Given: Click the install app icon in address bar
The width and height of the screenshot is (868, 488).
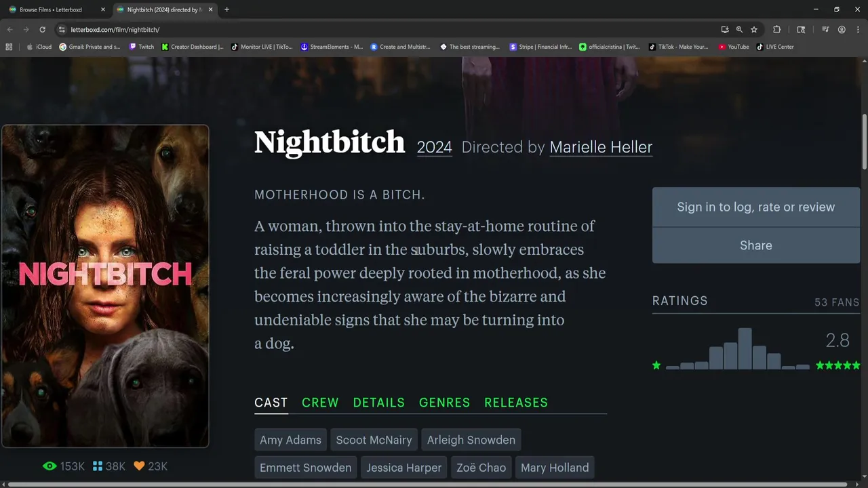Looking at the screenshot, I should [725, 30].
